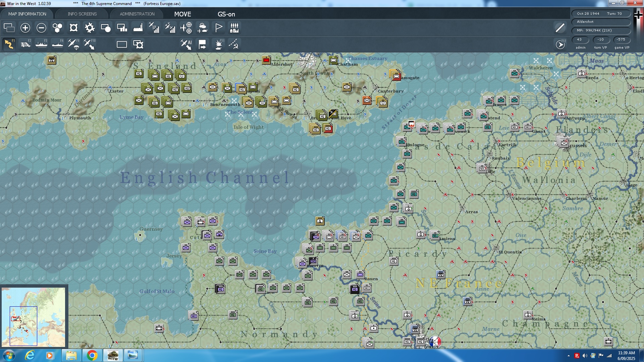
Task: Click the taskbar volume speaker icon
Action: coord(585,356)
